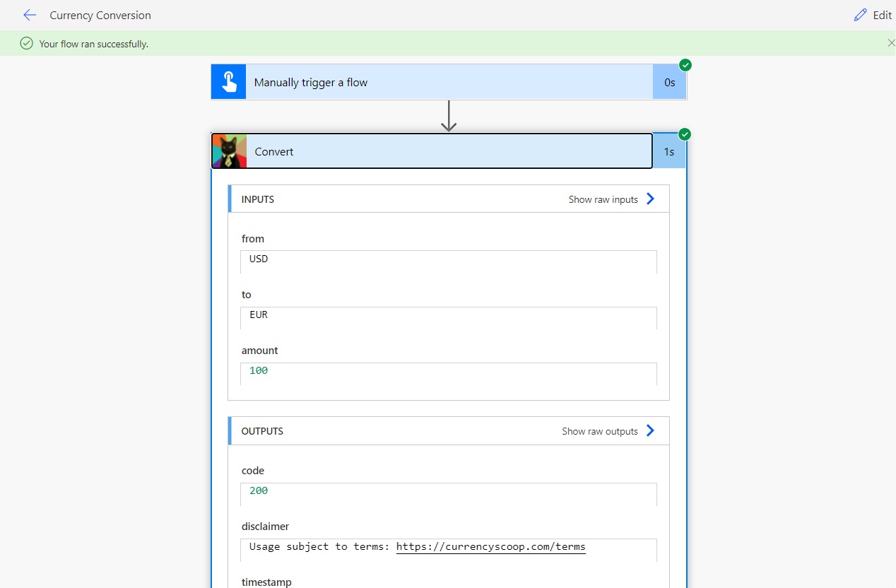Viewport: 896px width, 588px height.
Task: Click the Convert connector's cat logo icon
Action: (229, 151)
